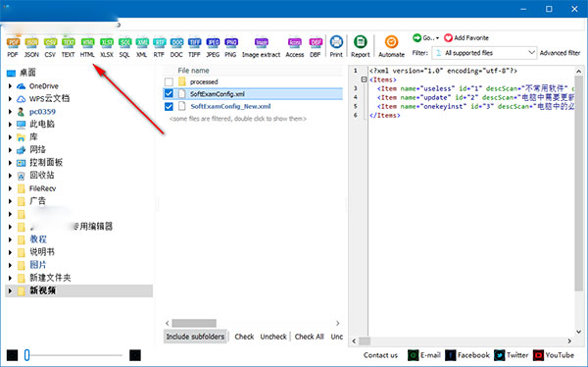Select the 图片 folder
Image resolution: width=588 pixels, height=367 pixels.
38,265
